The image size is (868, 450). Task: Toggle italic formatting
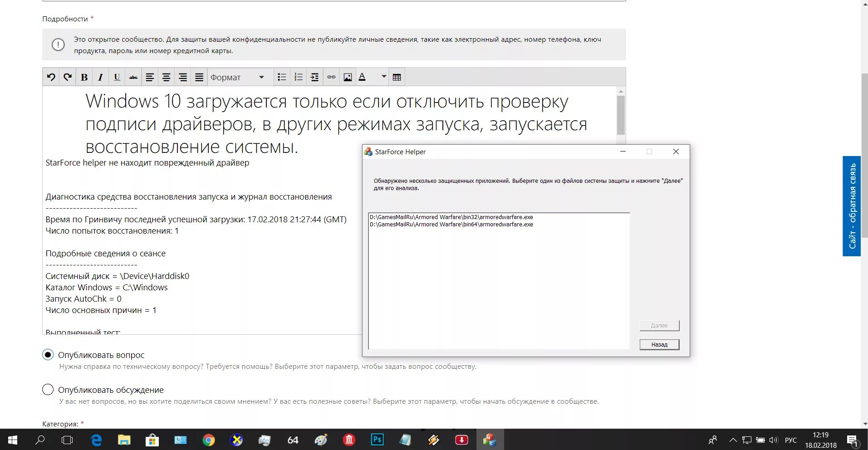[100, 77]
